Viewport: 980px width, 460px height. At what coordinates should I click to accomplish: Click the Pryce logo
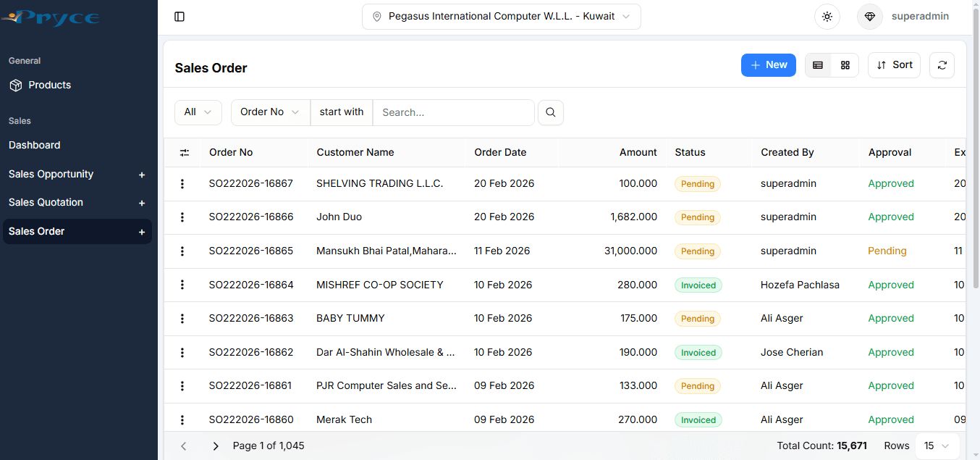point(51,17)
